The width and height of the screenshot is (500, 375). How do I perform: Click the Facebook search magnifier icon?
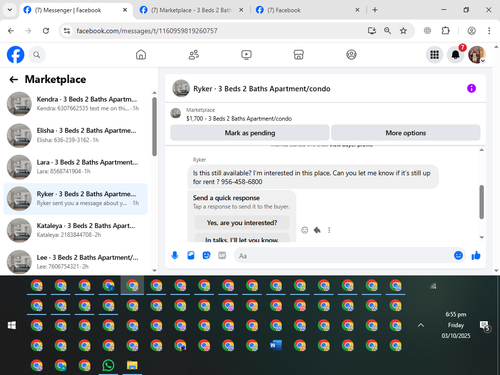pos(37,55)
